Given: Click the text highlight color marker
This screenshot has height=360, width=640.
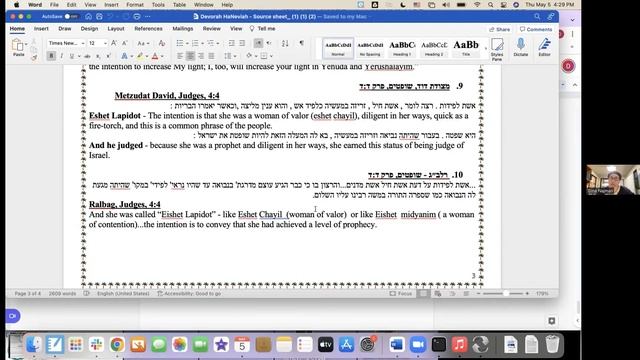Looking at the screenshot, I should coord(140,56).
